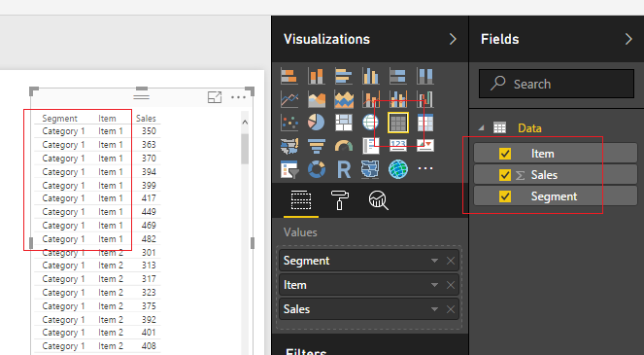Select Line and stacked column chart visual

(370, 99)
